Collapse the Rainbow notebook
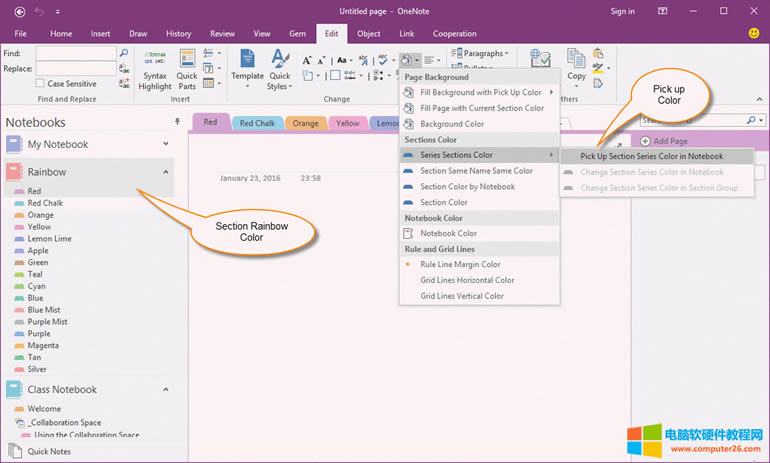The width and height of the screenshot is (770, 463). click(165, 172)
